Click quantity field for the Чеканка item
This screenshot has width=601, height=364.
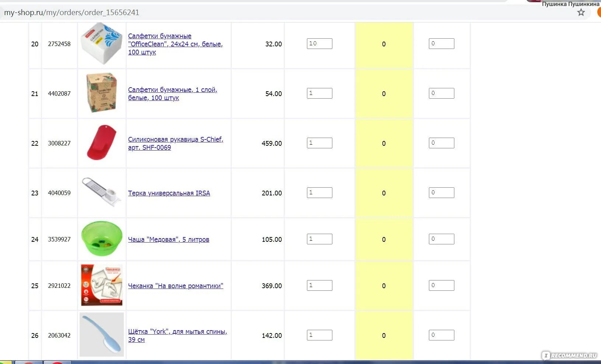point(319,285)
